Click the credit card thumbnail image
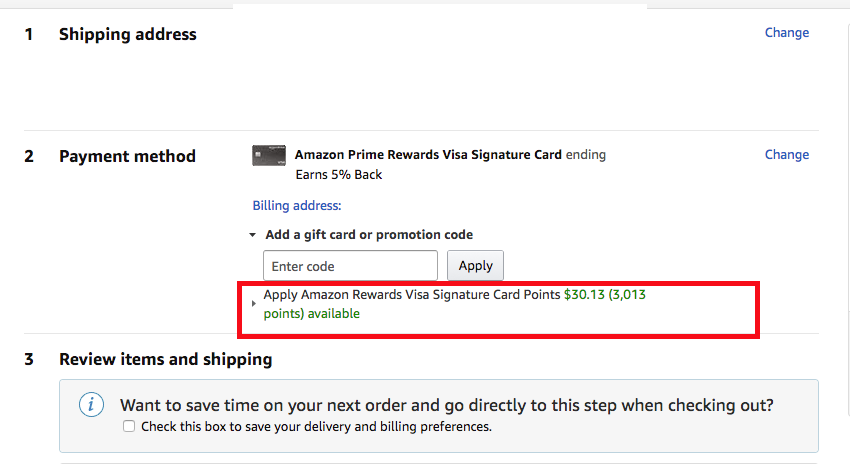The width and height of the screenshot is (850, 464). [x=269, y=156]
